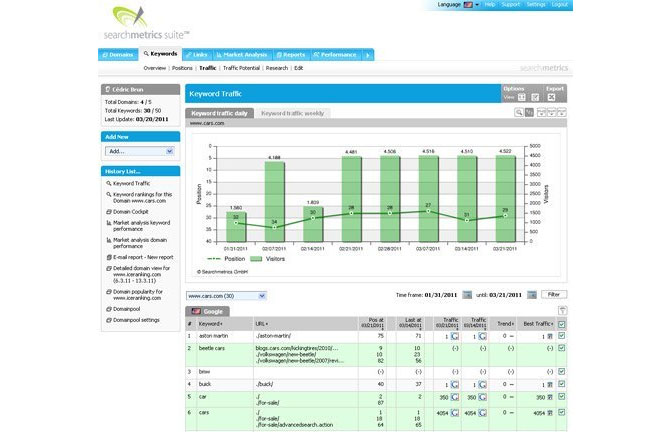Click the Logout link
This screenshot has height=432, width=672.
click(560, 5)
